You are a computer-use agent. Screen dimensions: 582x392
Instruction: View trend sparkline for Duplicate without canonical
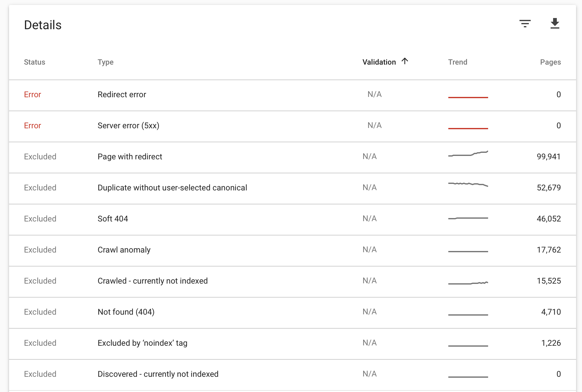[468, 185]
